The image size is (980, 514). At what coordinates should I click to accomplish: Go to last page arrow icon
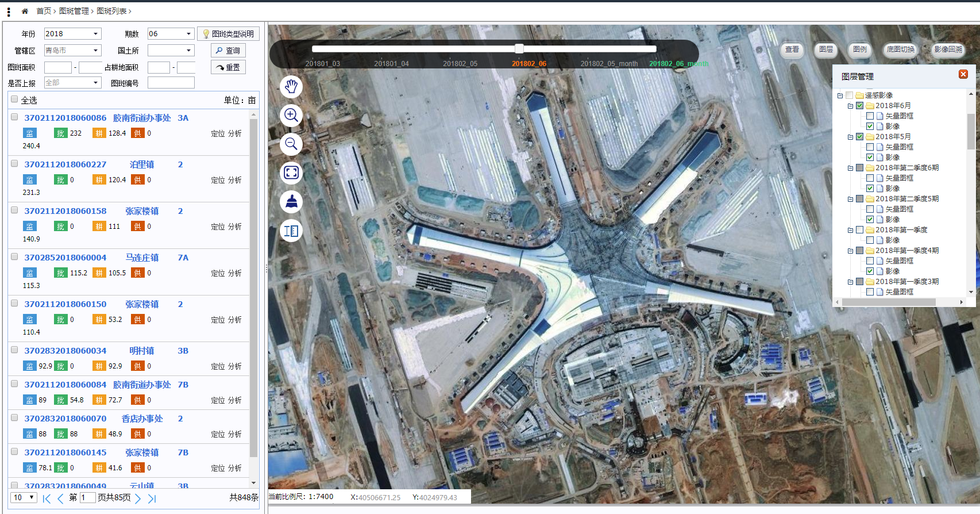tap(152, 498)
